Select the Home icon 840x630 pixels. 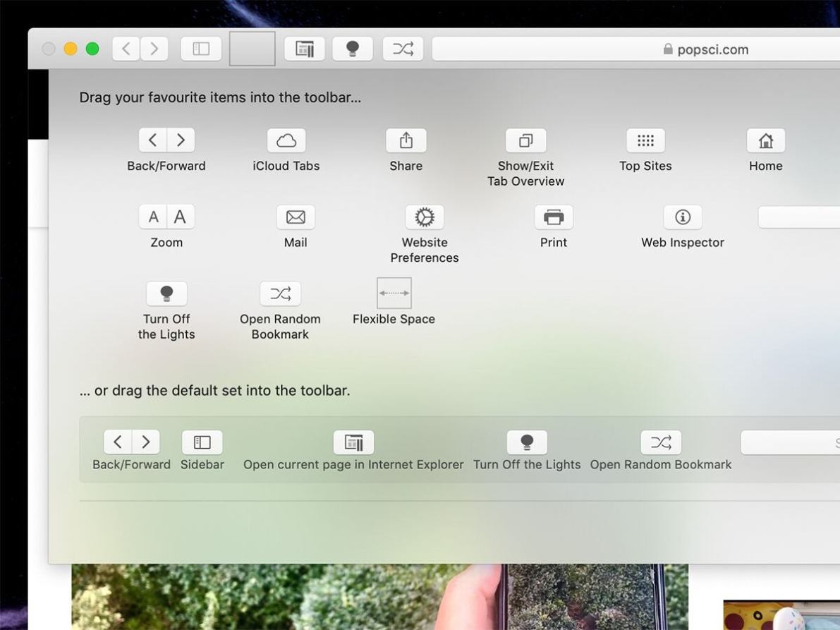(765, 140)
